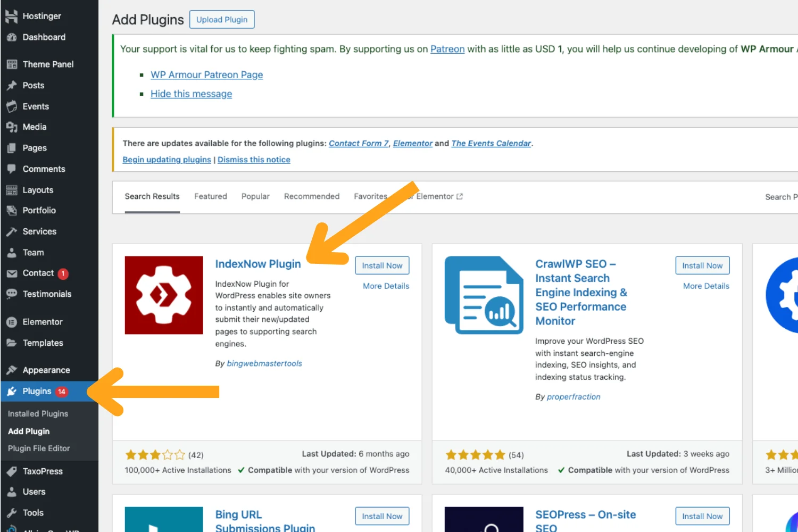Switch to the Featured tab

click(211, 196)
